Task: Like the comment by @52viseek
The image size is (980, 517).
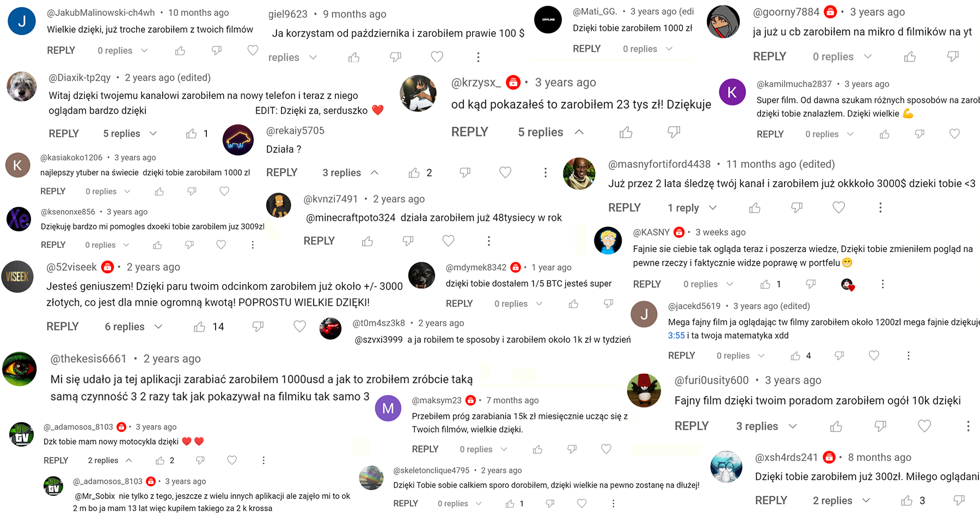Action: coord(200,327)
